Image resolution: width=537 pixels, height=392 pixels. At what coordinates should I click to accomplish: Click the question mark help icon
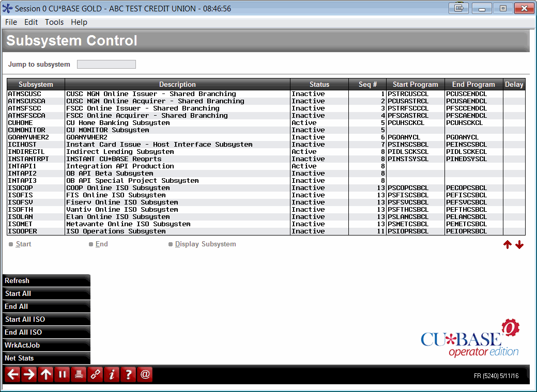click(128, 374)
